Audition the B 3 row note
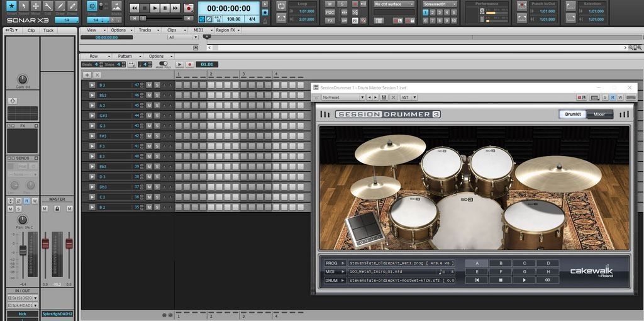The image size is (644, 321). point(92,85)
